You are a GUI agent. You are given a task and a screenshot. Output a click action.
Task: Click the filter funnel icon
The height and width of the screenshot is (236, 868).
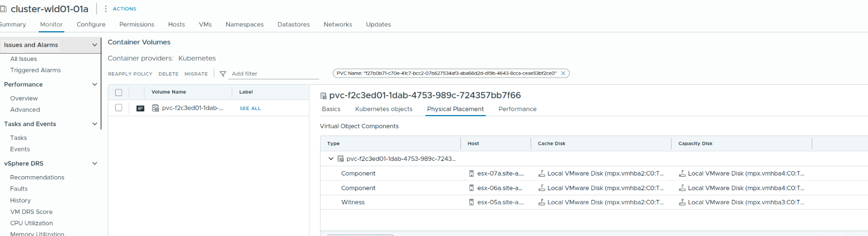point(222,74)
